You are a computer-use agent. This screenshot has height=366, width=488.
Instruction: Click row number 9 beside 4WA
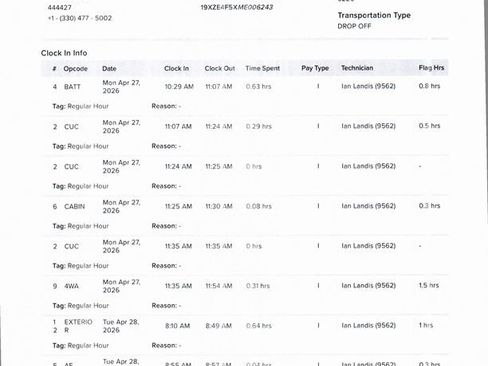(x=55, y=286)
